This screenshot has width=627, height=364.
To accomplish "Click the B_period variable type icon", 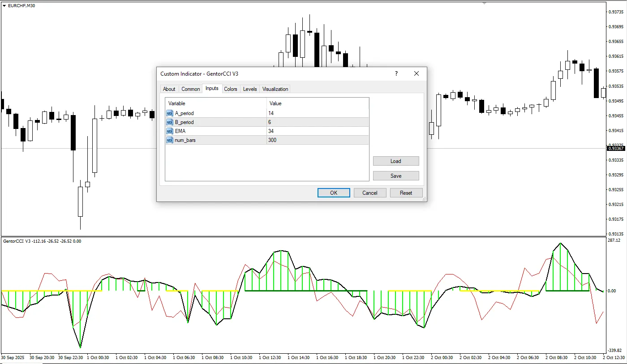I will [169, 122].
